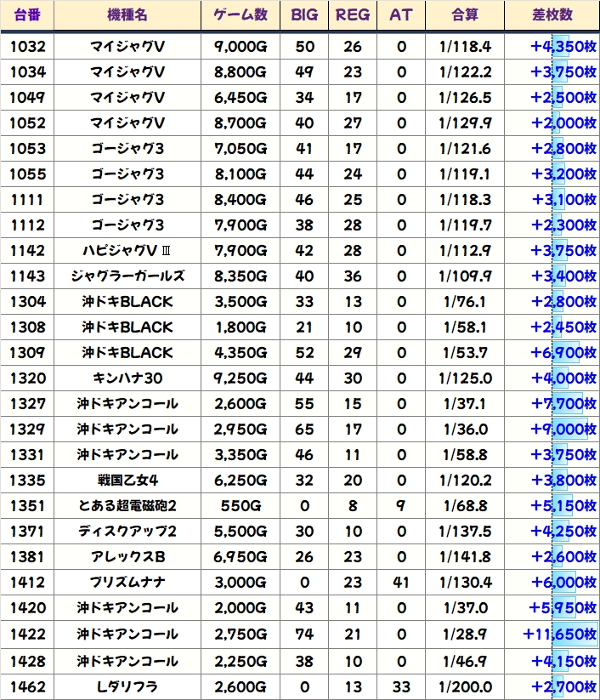Click the ハピジャグVⅢ machine name

tap(127, 251)
